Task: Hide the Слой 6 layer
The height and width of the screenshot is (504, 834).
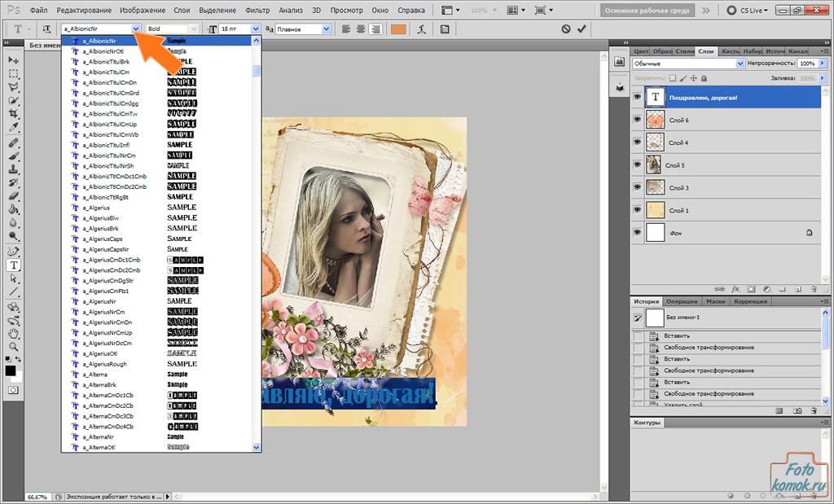Action: [638, 120]
